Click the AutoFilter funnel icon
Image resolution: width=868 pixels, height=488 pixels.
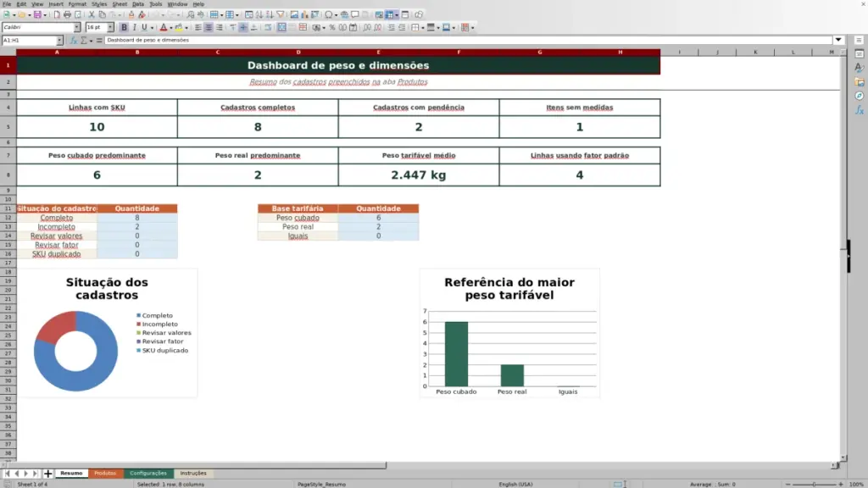(280, 15)
